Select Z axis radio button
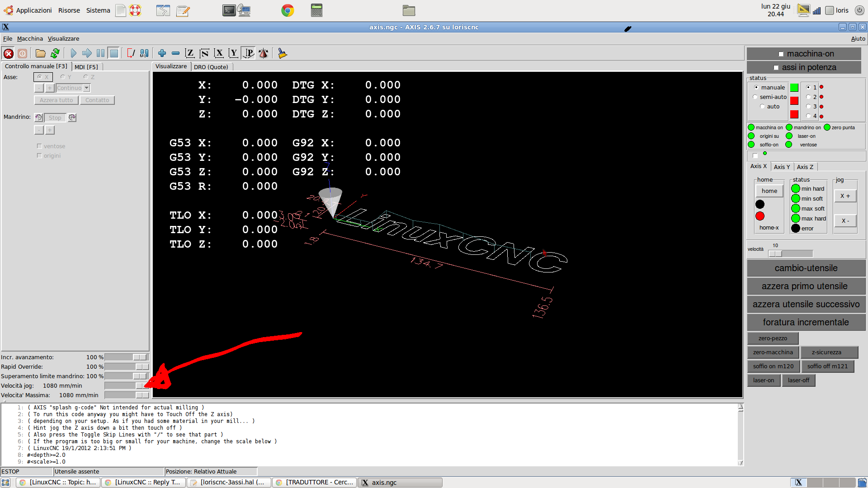This screenshot has height=488, width=868. coord(89,77)
